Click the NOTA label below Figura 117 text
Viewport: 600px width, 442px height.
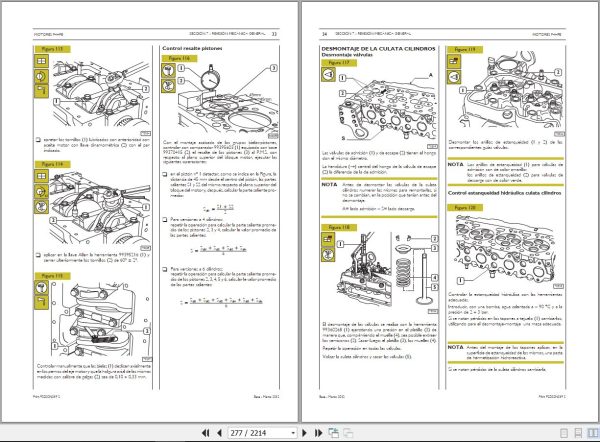329,184
